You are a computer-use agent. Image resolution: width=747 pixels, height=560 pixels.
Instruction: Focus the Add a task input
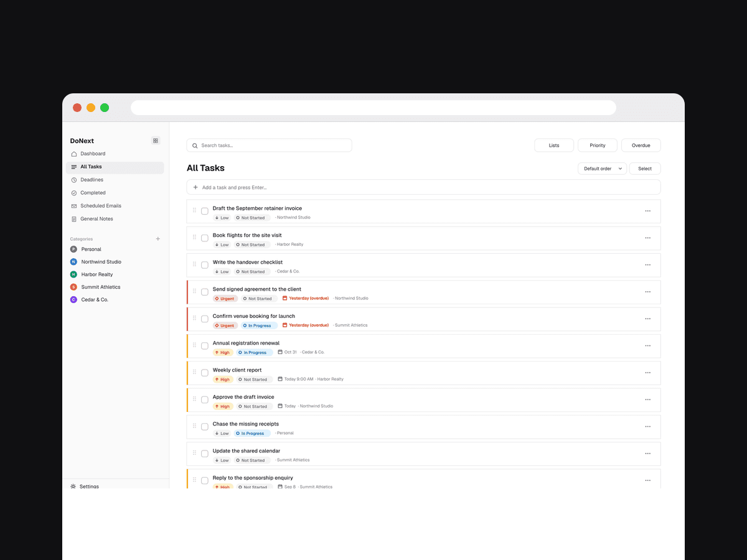[423, 187]
